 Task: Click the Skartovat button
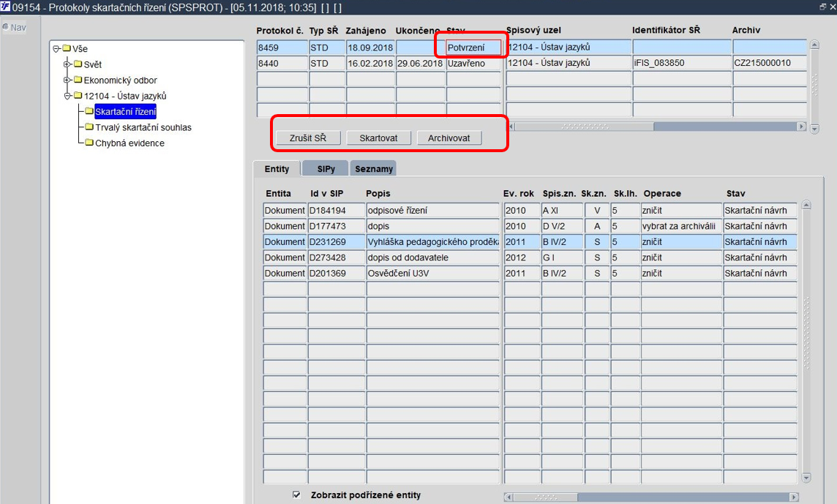(x=378, y=138)
